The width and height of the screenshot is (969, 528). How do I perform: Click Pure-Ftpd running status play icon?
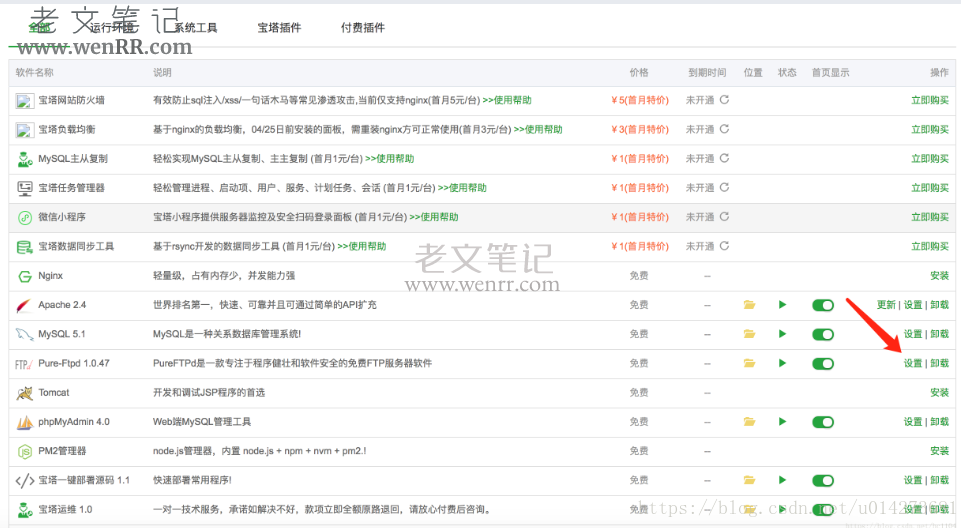[x=782, y=363]
